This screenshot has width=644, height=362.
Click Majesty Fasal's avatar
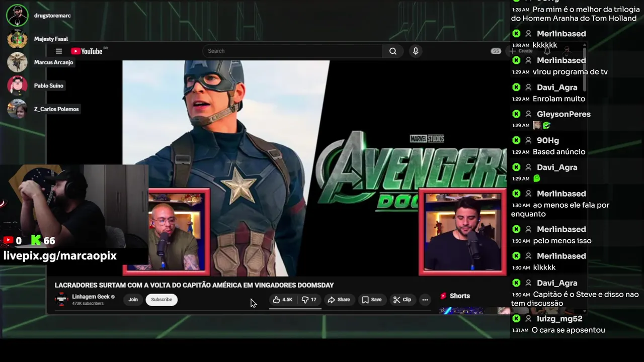pos(17,39)
